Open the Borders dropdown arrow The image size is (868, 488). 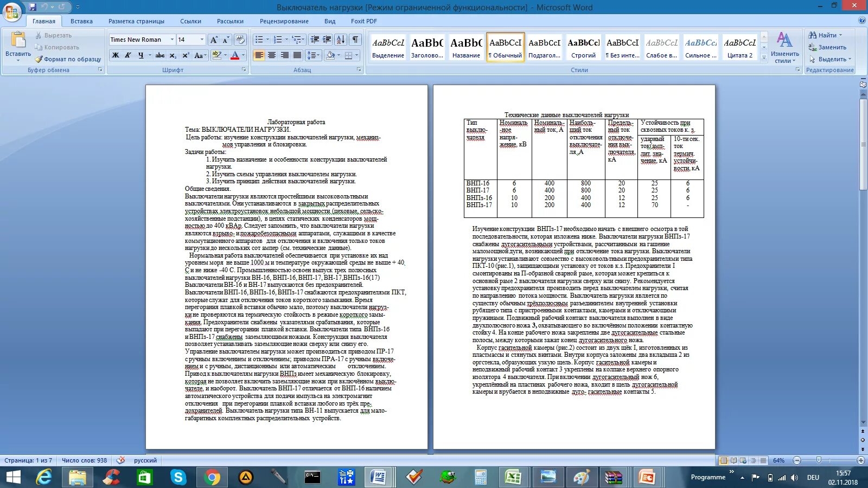(x=356, y=55)
